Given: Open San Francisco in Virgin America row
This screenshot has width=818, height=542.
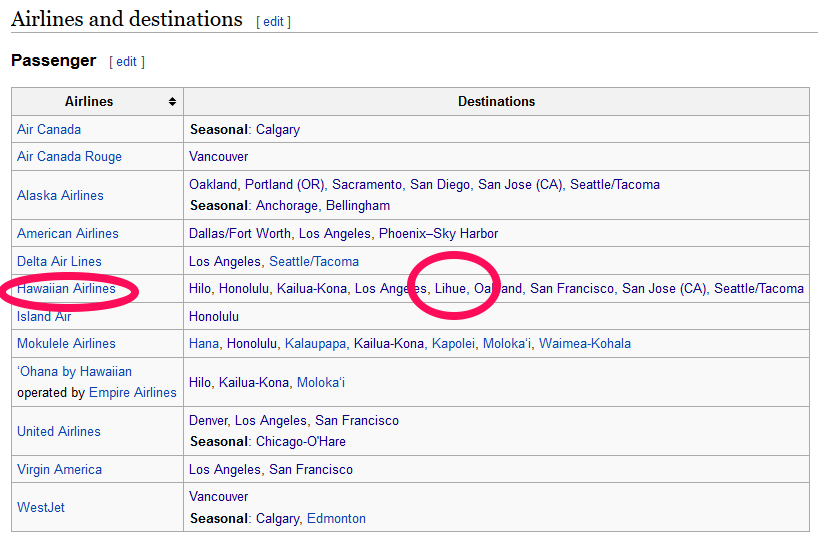Looking at the screenshot, I should [x=311, y=469].
